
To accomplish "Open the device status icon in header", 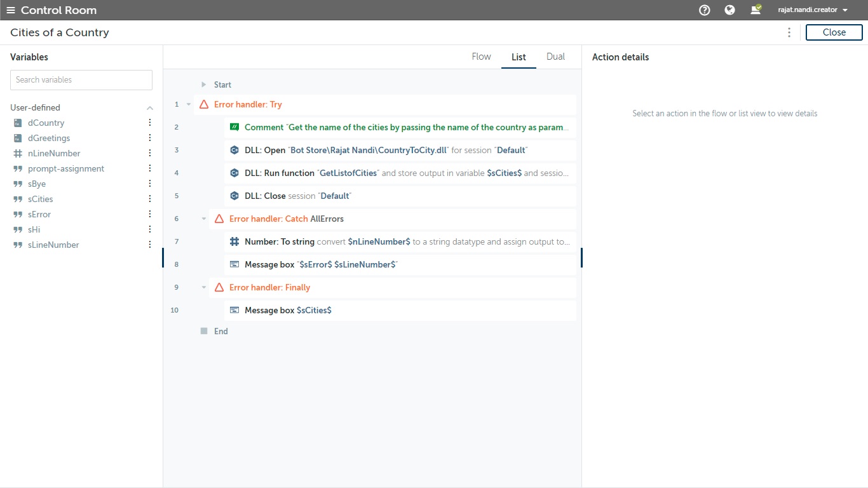I will [756, 10].
